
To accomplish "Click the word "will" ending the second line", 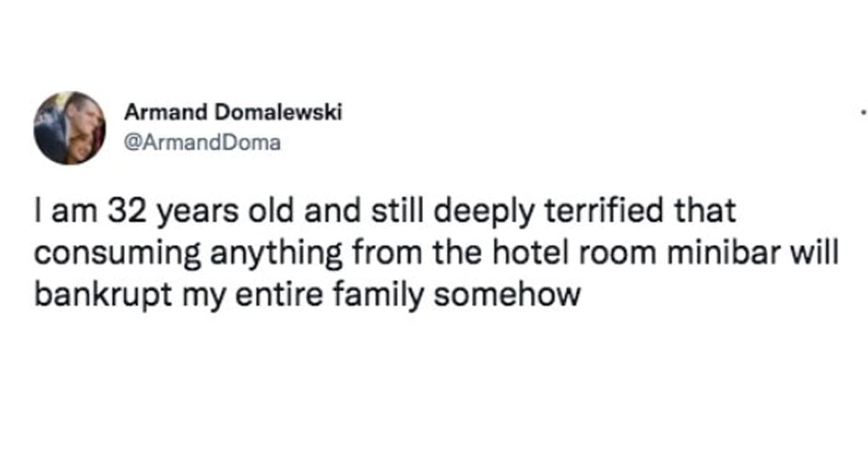I will click(817, 253).
